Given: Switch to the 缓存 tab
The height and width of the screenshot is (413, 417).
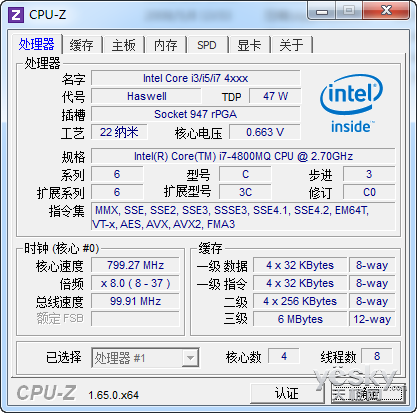Looking at the screenshot, I should 82,45.
